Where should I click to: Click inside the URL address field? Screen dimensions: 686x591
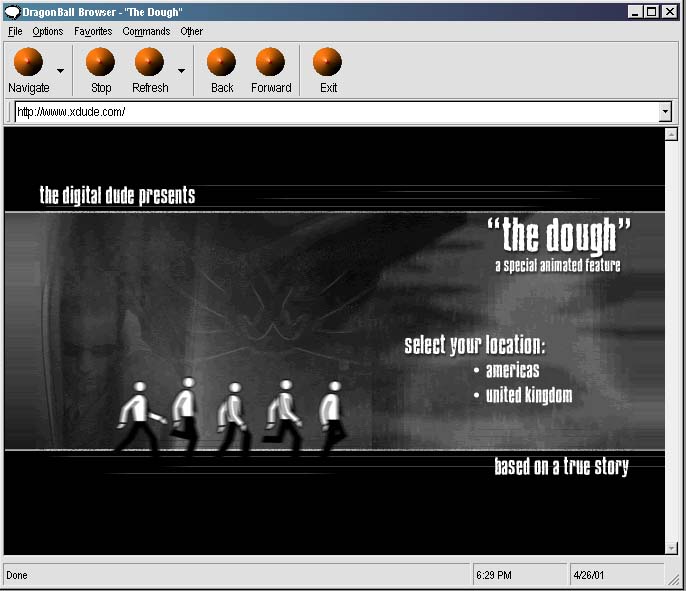330,112
